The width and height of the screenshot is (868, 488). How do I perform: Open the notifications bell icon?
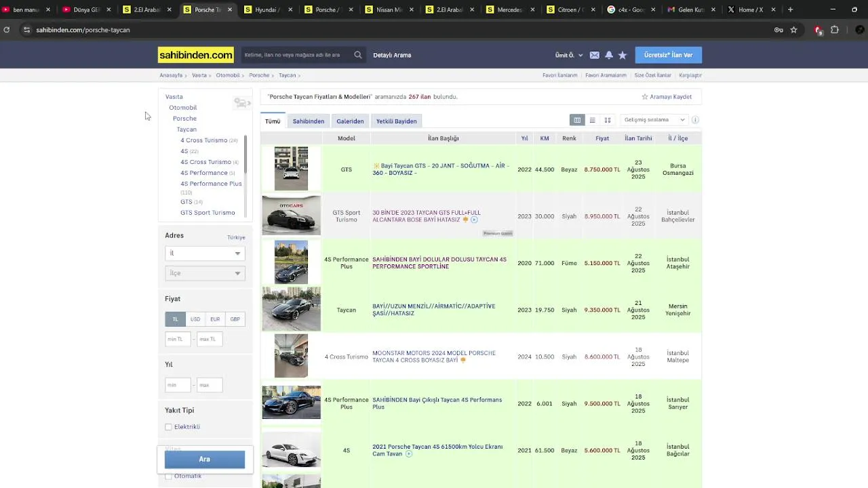click(609, 55)
